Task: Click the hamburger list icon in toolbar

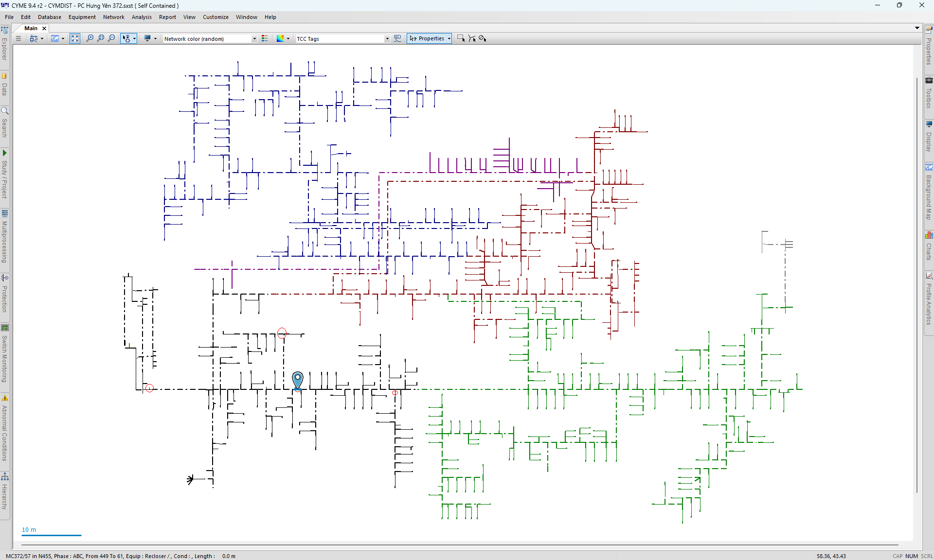Action: (18, 38)
